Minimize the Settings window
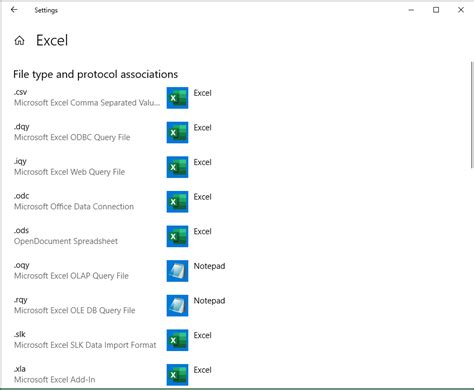474x390 pixels. [411, 10]
